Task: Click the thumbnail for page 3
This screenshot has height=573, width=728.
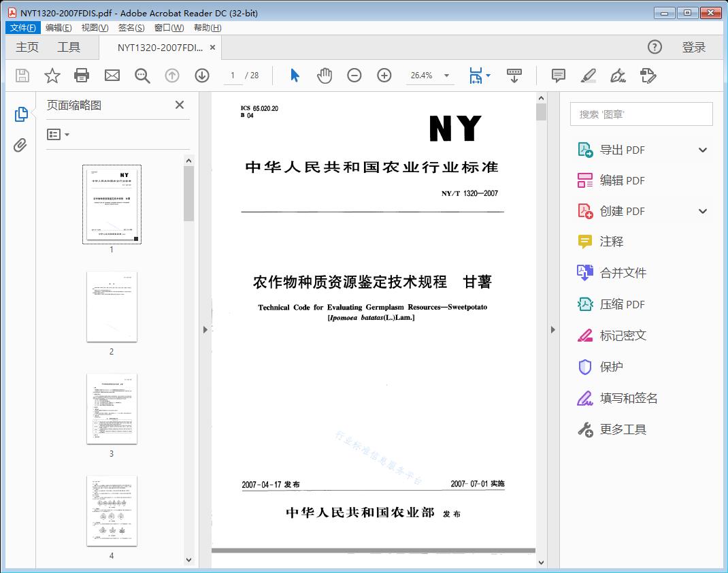Action: (112, 408)
